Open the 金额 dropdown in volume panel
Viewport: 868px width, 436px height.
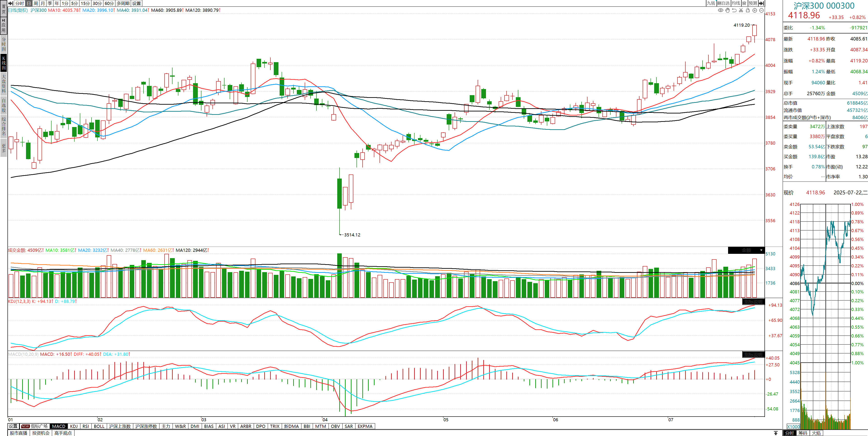pos(761,250)
